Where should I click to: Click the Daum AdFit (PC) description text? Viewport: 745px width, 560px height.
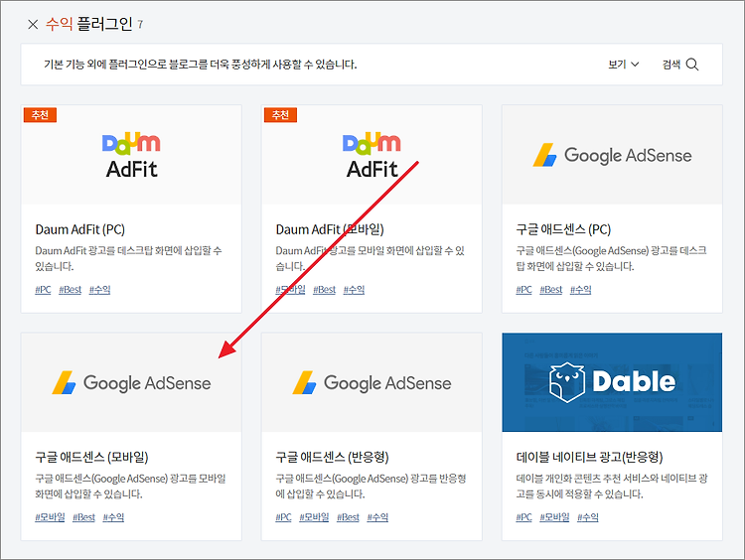[128, 258]
